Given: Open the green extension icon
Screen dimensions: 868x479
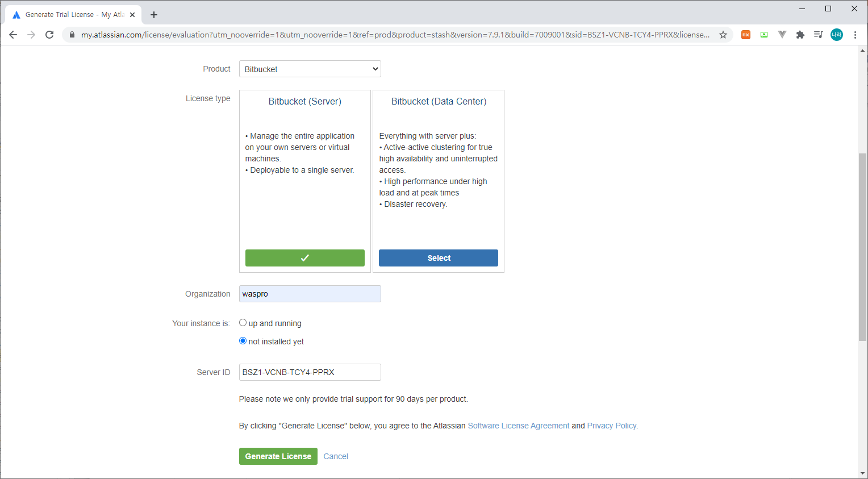Looking at the screenshot, I should [x=764, y=35].
